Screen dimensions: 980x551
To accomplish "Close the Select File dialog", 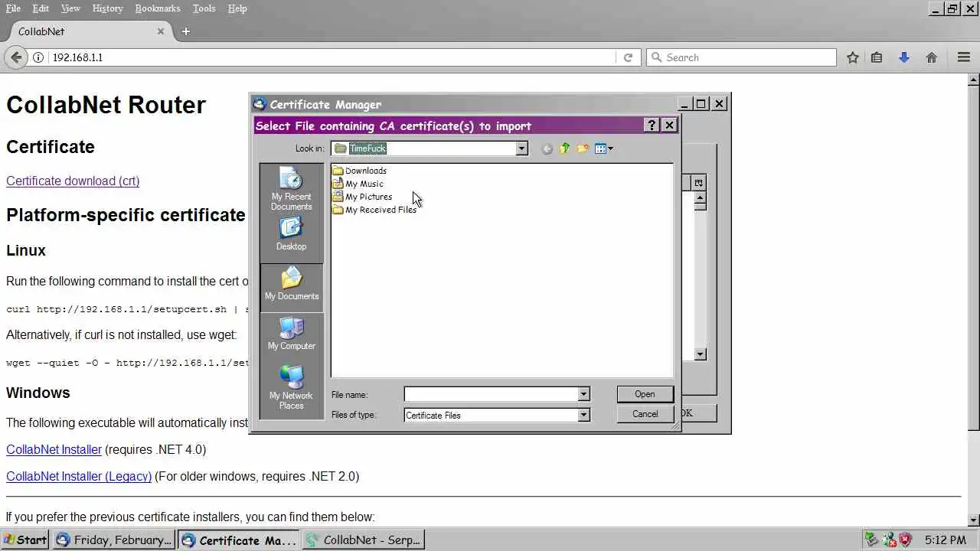I will click(669, 126).
